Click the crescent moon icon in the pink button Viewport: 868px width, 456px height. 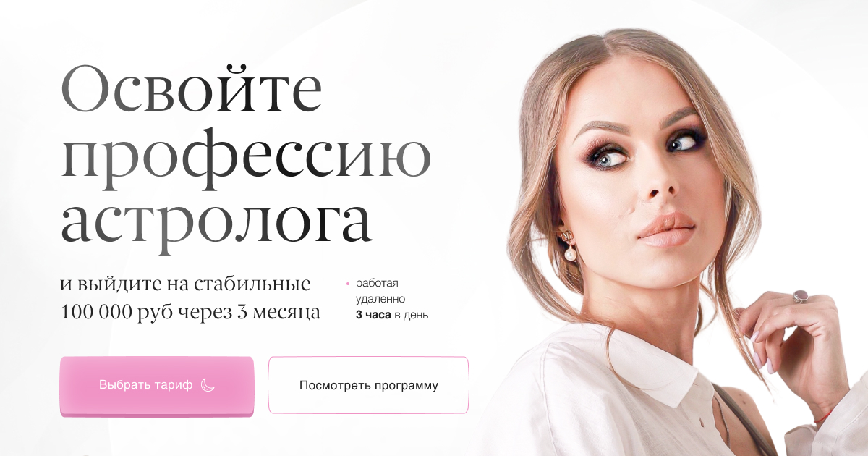coord(208,385)
